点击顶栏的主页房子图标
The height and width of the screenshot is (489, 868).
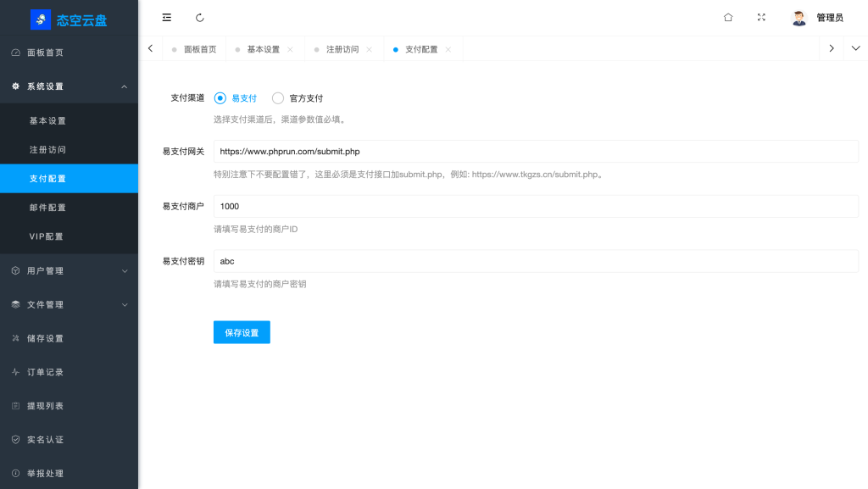click(x=727, y=17)
